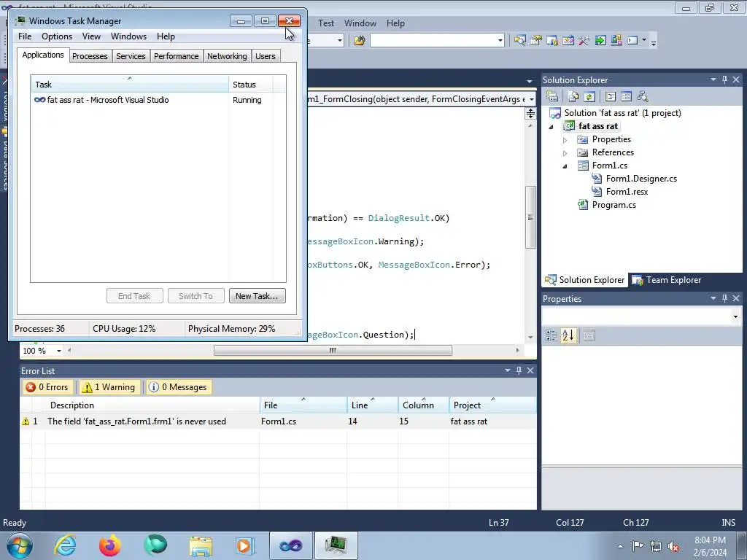Select Form1.Designer.cs in Solution Explorer
Viewport: 747px width, 560px height.
click(x=641, y=179)
